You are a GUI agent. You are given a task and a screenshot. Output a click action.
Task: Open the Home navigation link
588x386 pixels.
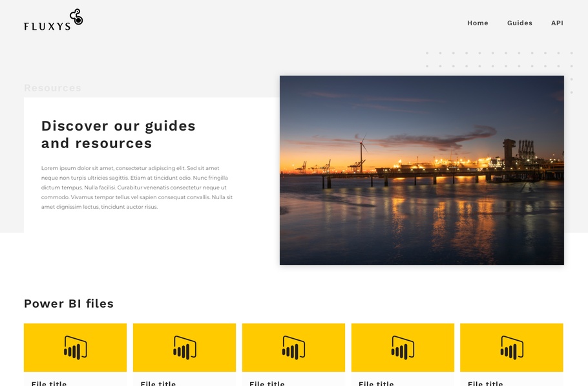tap(478, 23)
